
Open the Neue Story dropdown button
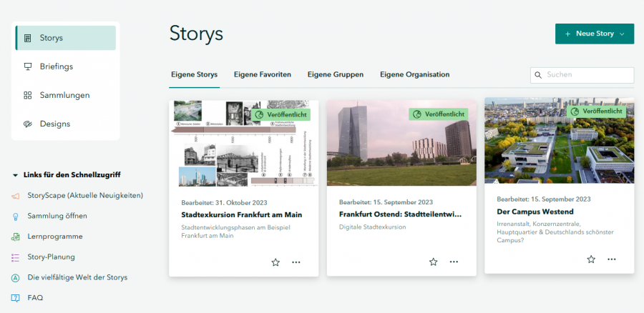[x=594, y=34]
